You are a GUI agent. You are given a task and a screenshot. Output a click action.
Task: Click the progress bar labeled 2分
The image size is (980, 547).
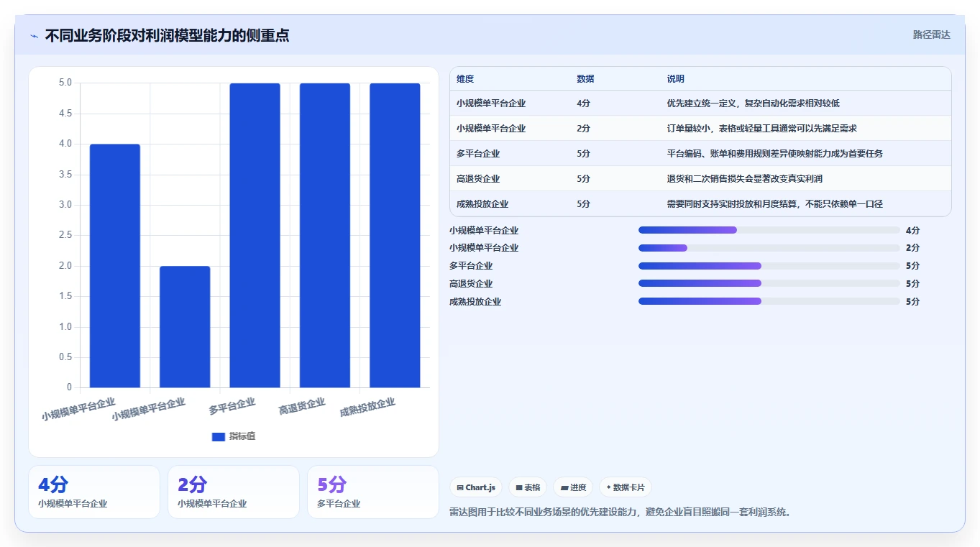(769, 248)
